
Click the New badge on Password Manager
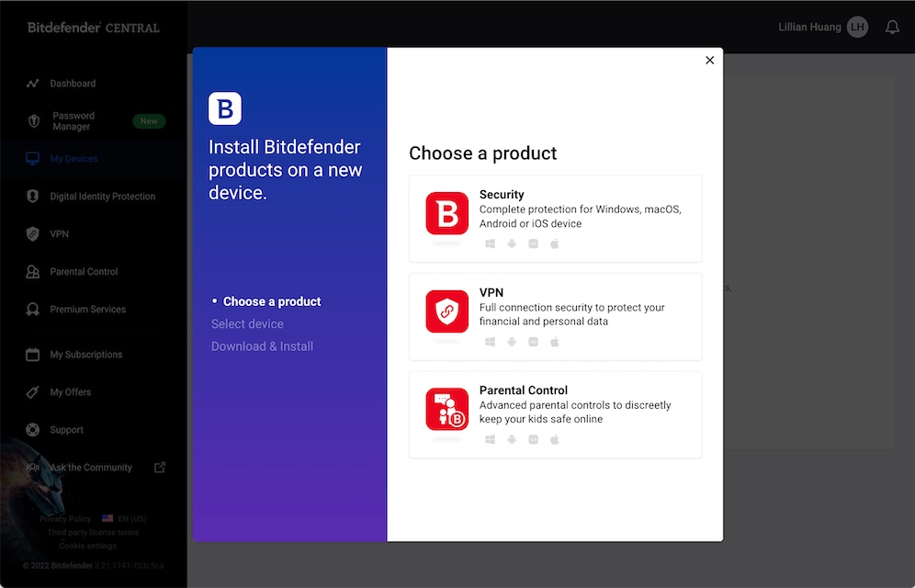click(x=149, y=121)
